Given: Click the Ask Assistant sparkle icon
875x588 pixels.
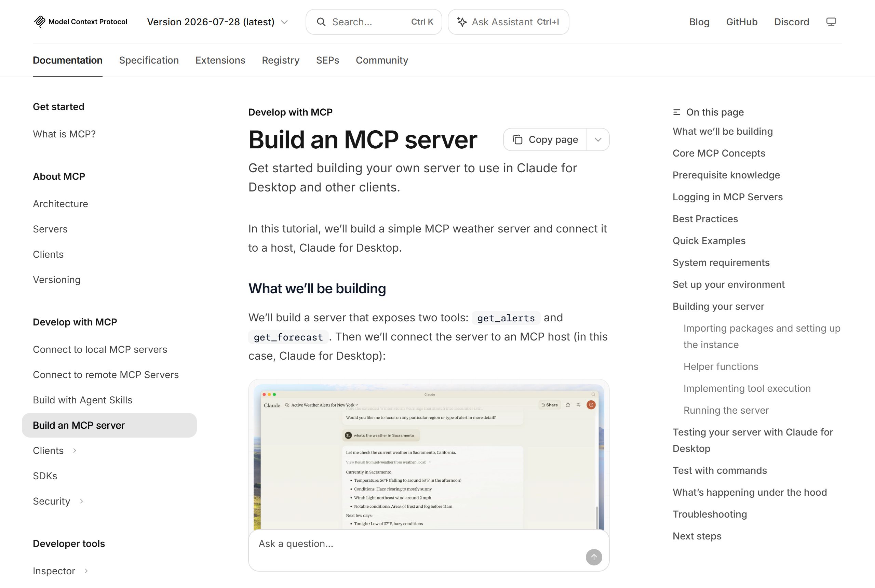Looking at the screenshot, I should point(462,22).
